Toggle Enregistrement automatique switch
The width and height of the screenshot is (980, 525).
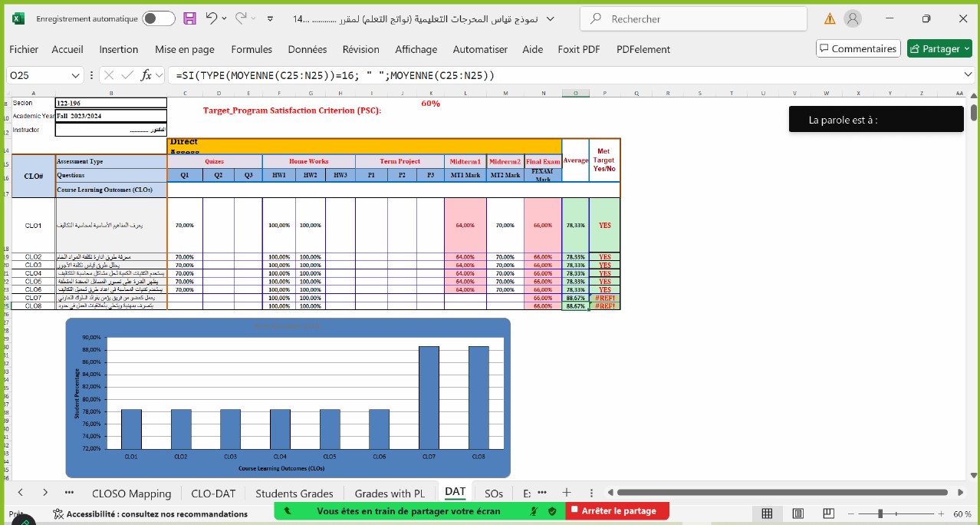158,18
